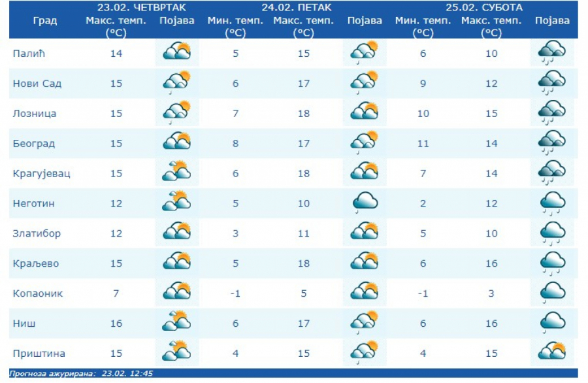The image size is (588, 383).
Task: Click the 23.02. ЧЕТВРТАК date header
Action: tap(141, 8)
